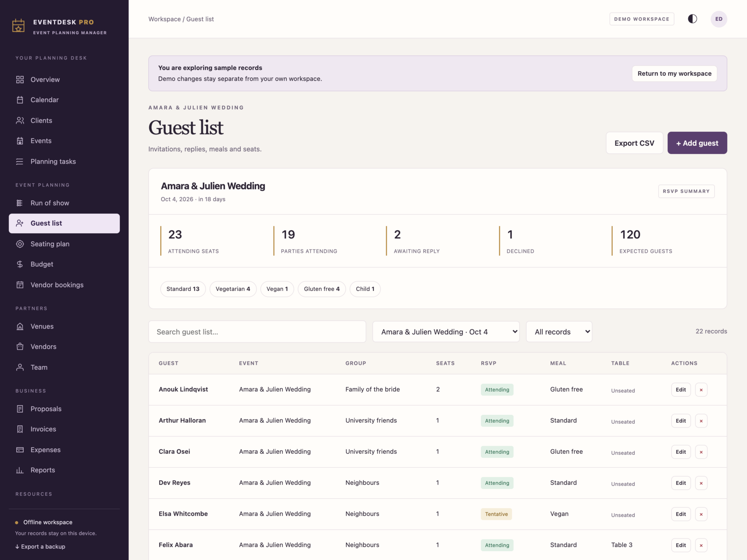This screenshot has width=747, height=560.
Task: Toggle the dark/light theme button
Action: coord(693,19)
